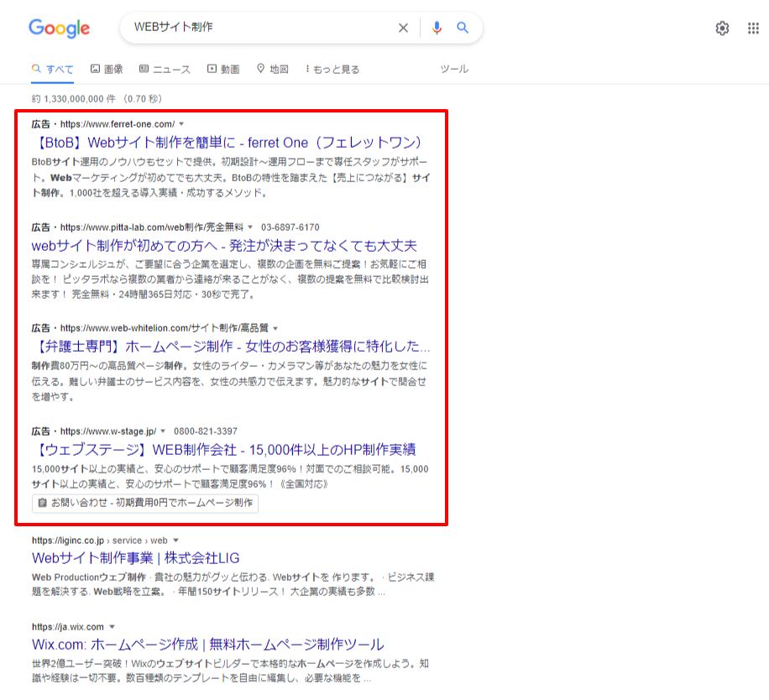
Task: Click お問い合わせ - 初期費用0円 sitelink button
Action: (x=145, y=503)
